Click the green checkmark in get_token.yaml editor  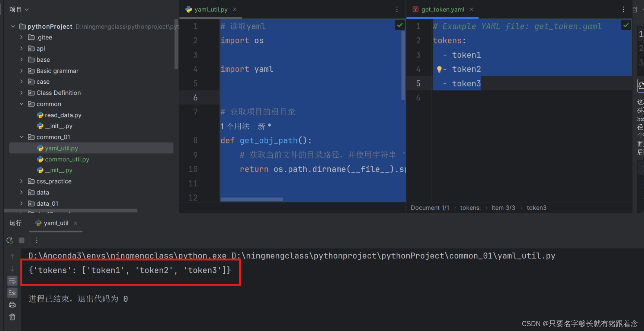point(626,25)
